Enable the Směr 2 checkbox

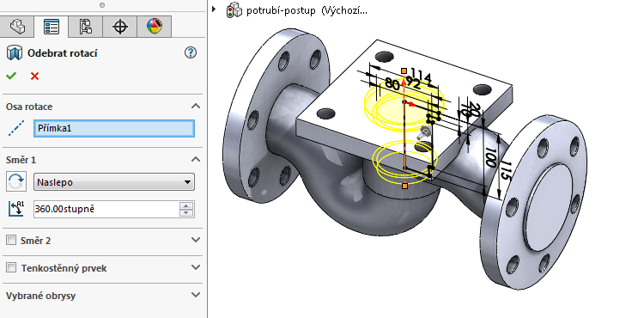click(11, 240)
